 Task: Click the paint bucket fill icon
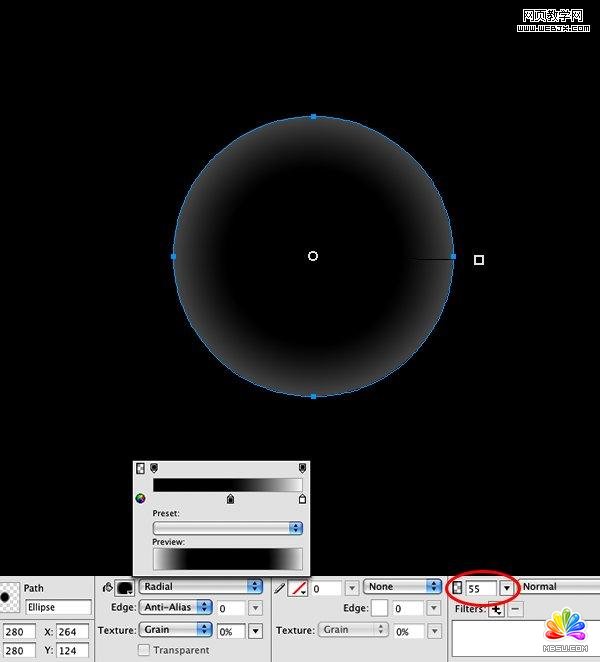[106, 587]
